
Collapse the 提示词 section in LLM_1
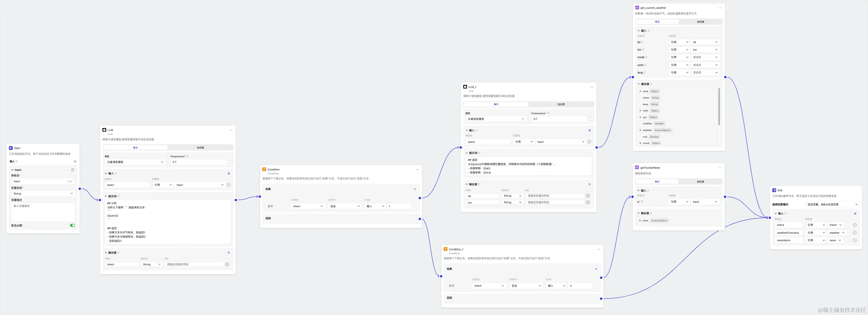point(467,153)
